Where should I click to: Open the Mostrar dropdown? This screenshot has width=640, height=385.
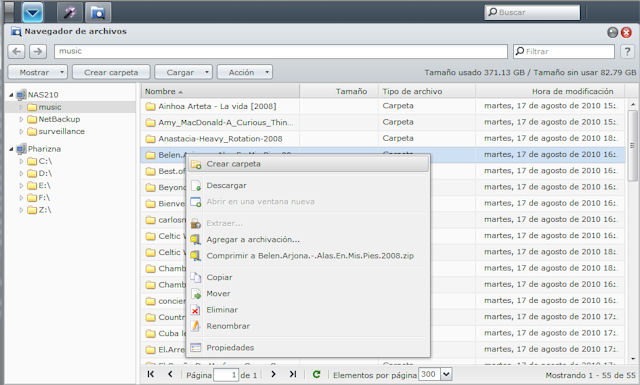coord(38,72)
